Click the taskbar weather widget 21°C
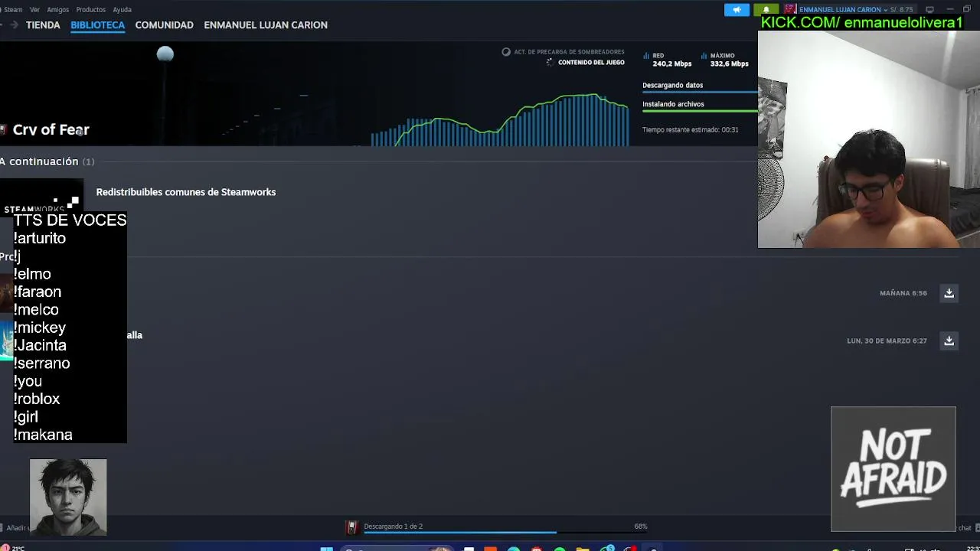The height and width of the screenshot is (551, 980). [x=13, y=548]
